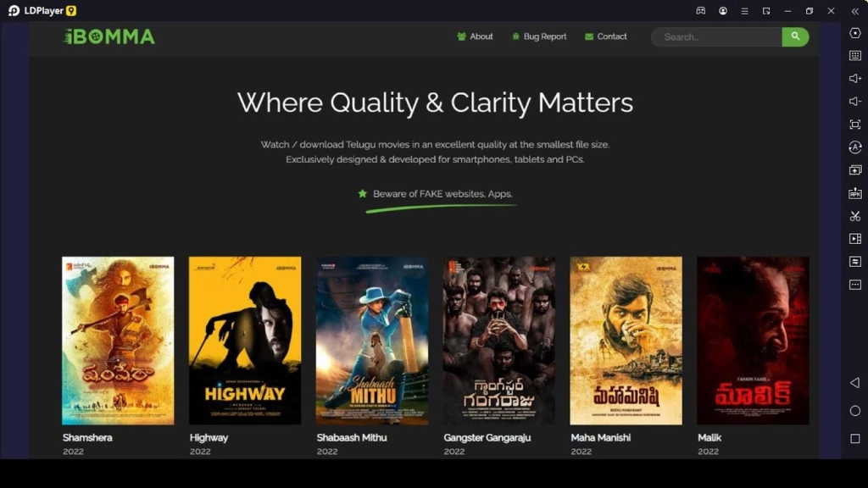Open LDPlayer gamepad icon in title bar
The image size is (868, 488).
(701, 10)
